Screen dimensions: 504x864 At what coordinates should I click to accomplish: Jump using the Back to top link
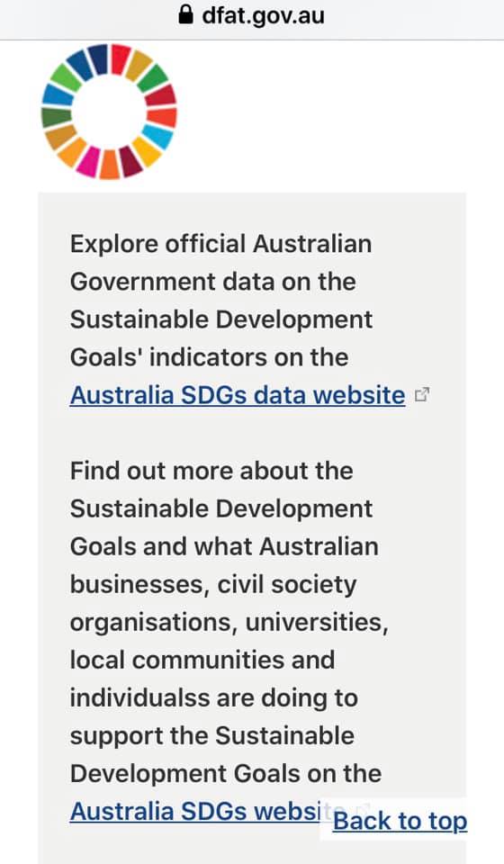coord(400,821)
